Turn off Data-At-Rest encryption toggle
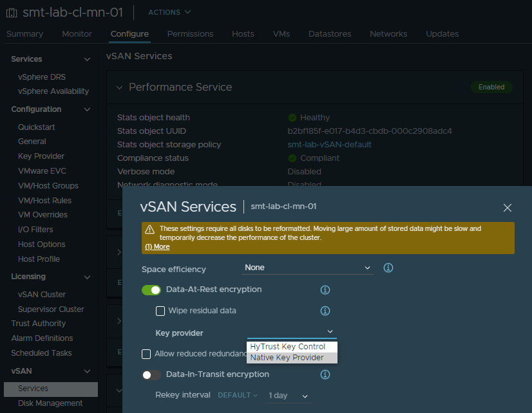532x413 pixels. pyautogui.click(x=151, y=290)
